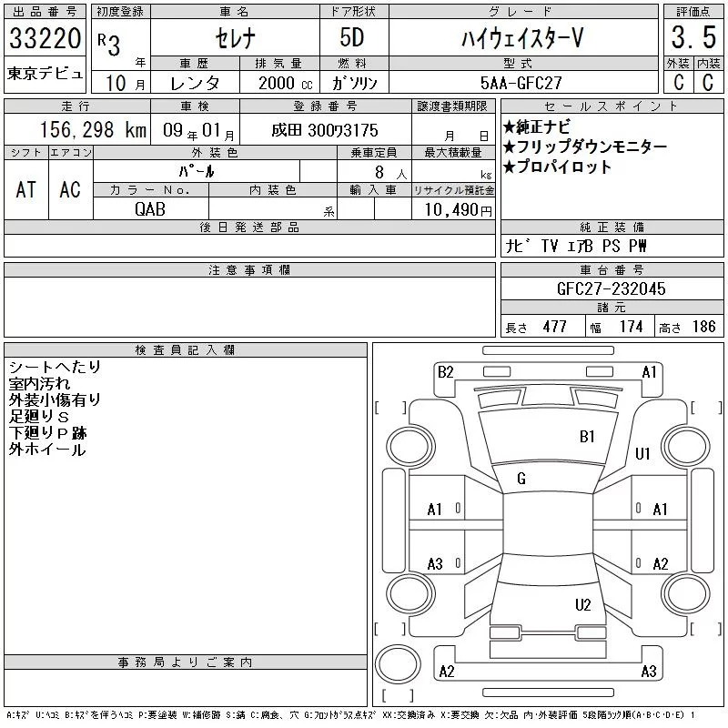This screenshot has width=728, height=728.
Task: Click the U1 dent mark on fender
Action: [642, 453]
